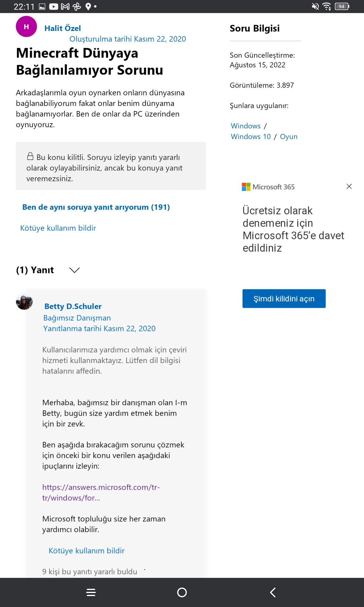Screen dimensions: 364x607
Task: Tap the lock icon in notice
Action: (x=30, y=156)
